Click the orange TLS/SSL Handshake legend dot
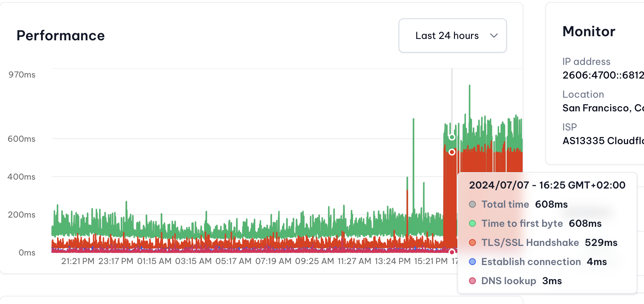This screenshot has height=304, width=644. point(472,243)
